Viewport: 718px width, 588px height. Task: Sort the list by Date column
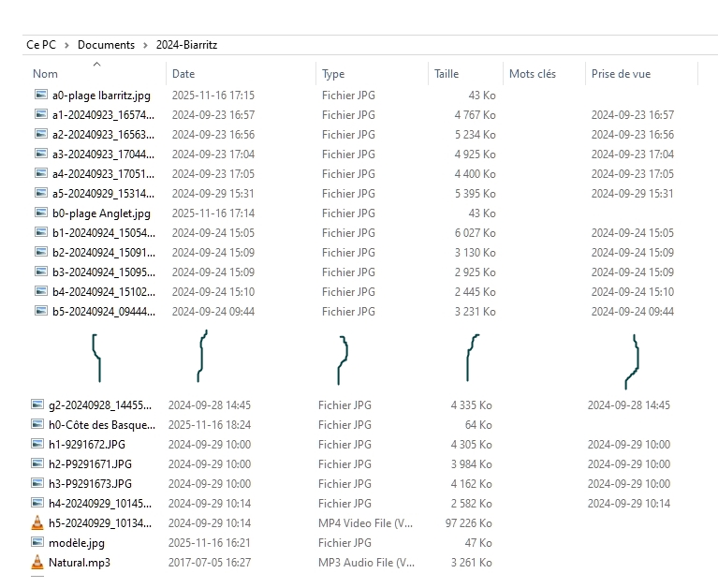point(183,74)
